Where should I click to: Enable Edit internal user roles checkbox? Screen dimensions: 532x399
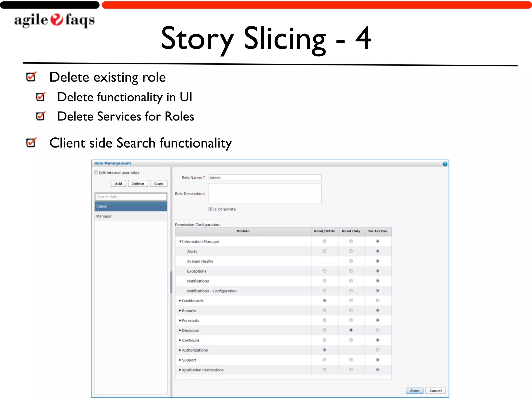pyautogui.click(x=96, y=172)
